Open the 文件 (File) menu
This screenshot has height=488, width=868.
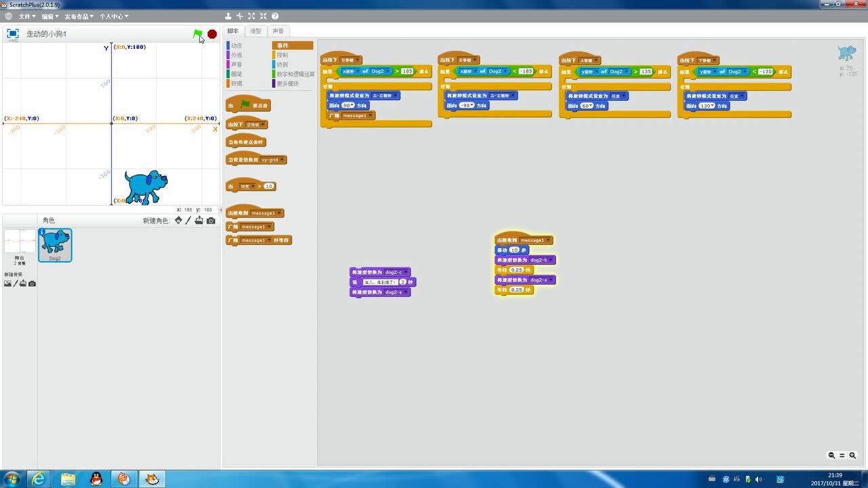click(27, 16)
